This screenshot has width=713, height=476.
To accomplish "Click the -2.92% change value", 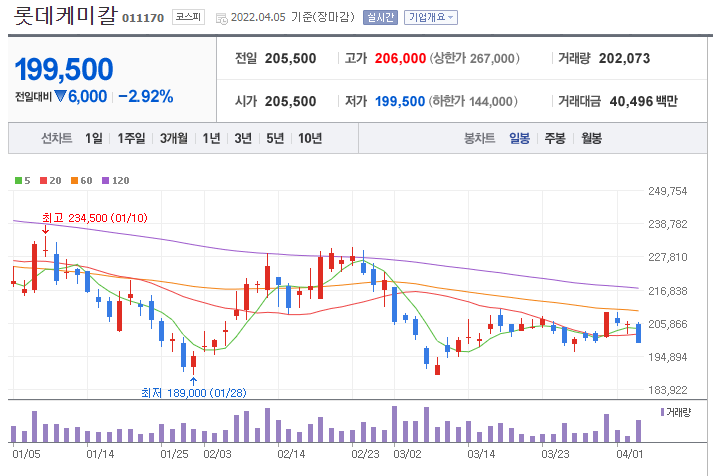I will click(146, 96).
